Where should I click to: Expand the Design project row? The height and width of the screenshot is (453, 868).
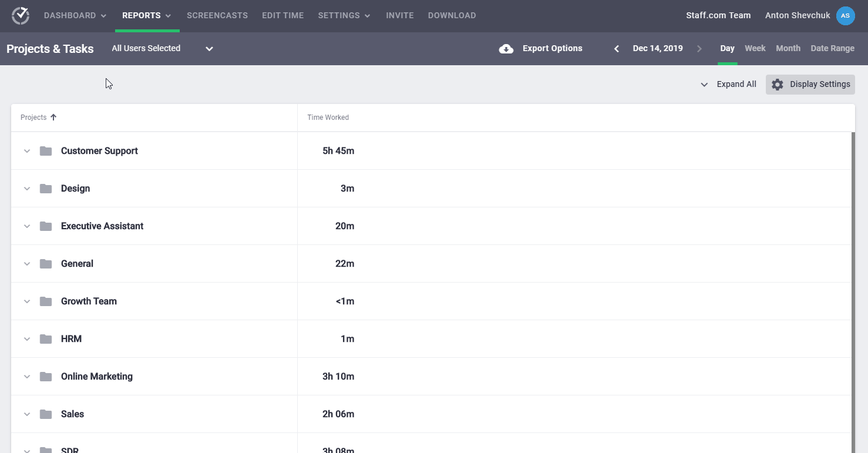[x=26, y=189]
